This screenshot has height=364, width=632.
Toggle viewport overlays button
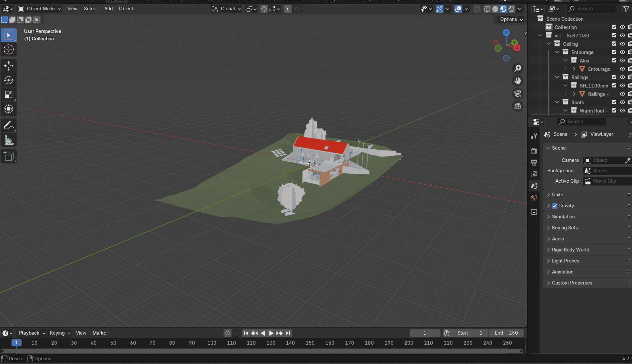point(458,9)
